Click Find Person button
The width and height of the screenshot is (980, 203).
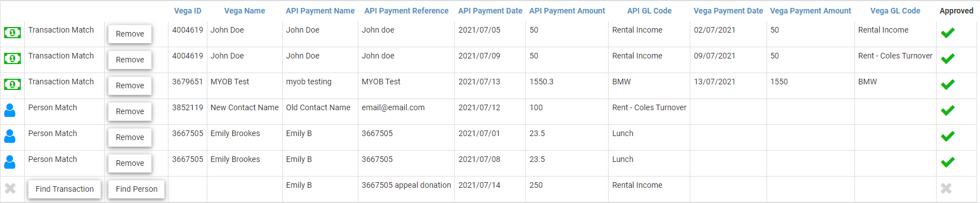(x=137, y=189)
